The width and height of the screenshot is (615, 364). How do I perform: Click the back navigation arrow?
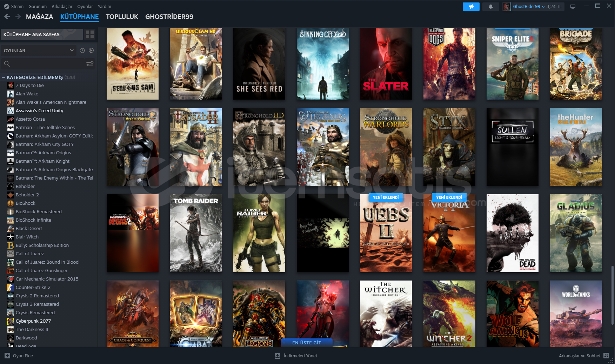[7, 16]
